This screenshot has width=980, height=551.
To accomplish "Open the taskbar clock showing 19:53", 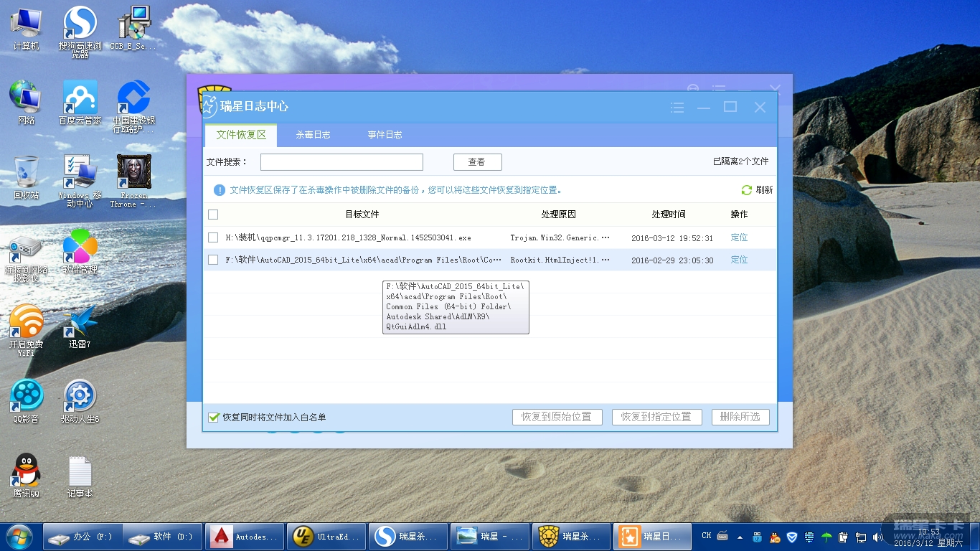I will [x=929, y=537].
